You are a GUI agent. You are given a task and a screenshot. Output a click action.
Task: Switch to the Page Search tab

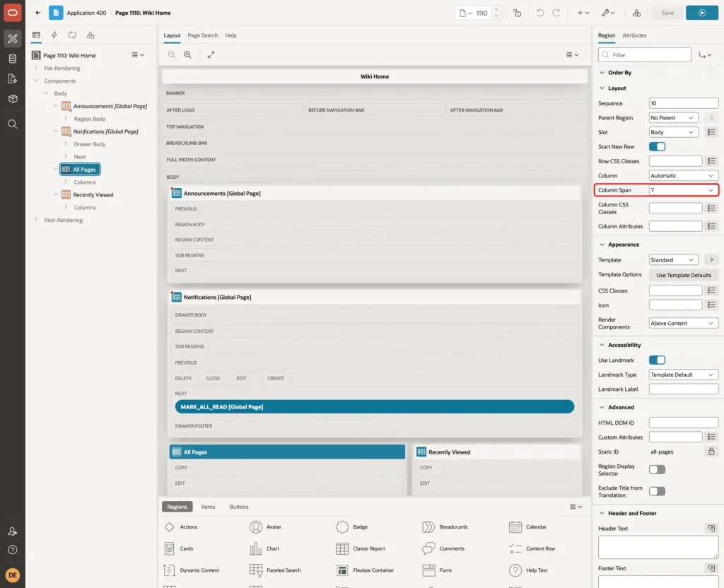click(202, 35)
